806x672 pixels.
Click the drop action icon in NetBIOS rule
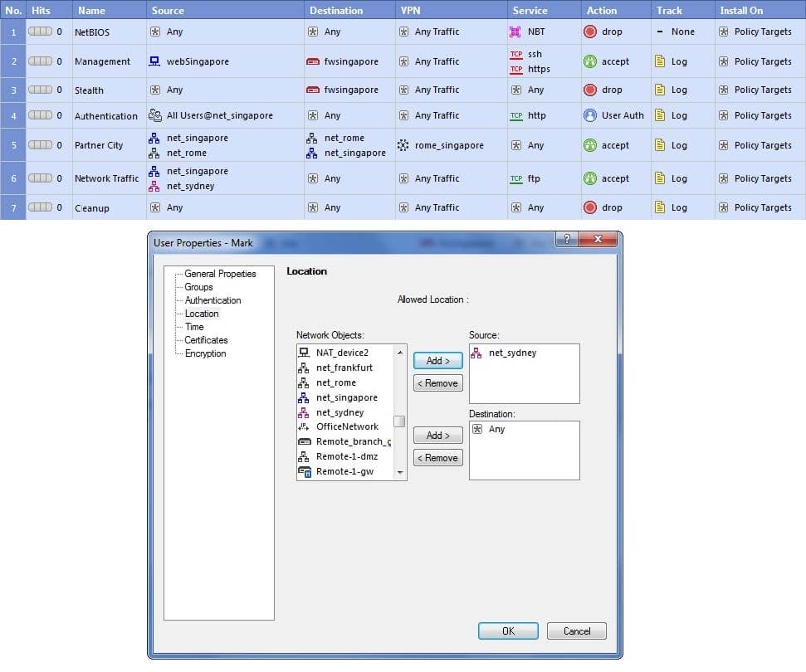[590, 32]
